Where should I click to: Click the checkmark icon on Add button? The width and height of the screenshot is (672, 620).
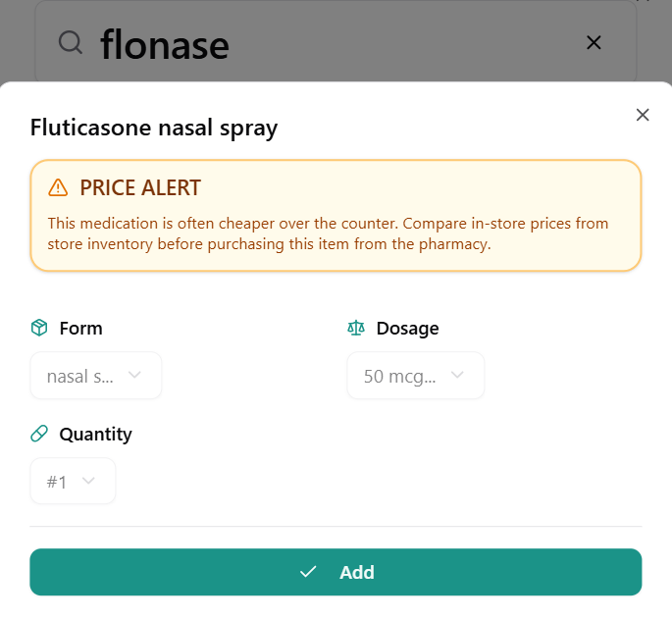pos(308,572)
